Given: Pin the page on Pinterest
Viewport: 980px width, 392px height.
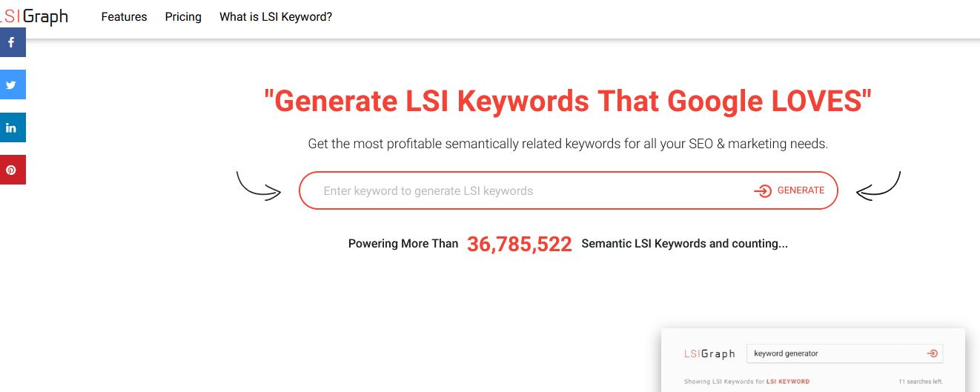Looking at the screenshot, I should coord(12,170).
